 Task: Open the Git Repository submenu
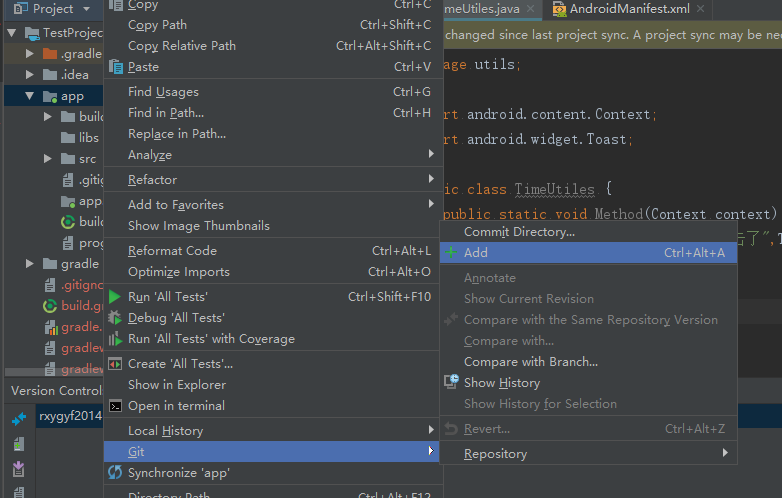[x=588, y=454]
